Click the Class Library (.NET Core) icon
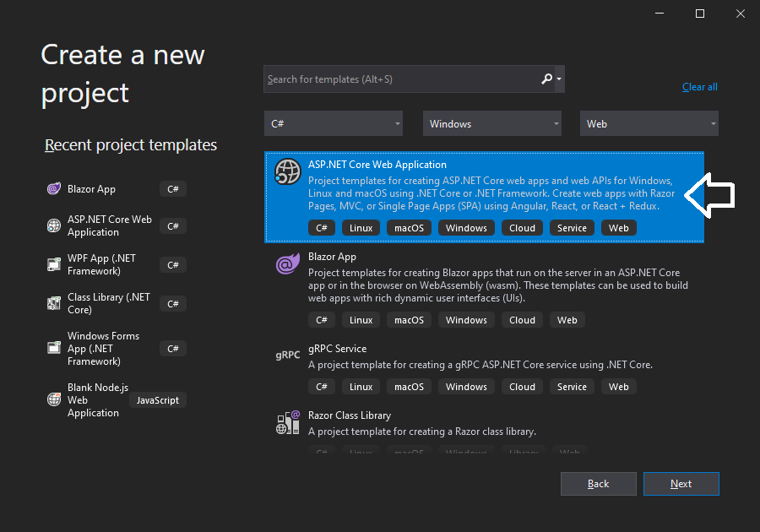 pos(54,303)
